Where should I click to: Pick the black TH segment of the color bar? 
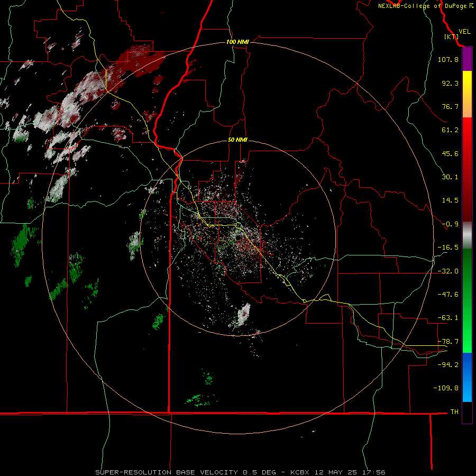click(467, 412)
